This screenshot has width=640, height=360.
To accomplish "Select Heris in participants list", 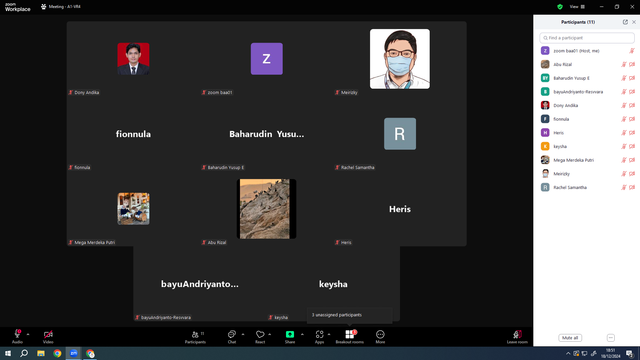I will pos(587,133).
